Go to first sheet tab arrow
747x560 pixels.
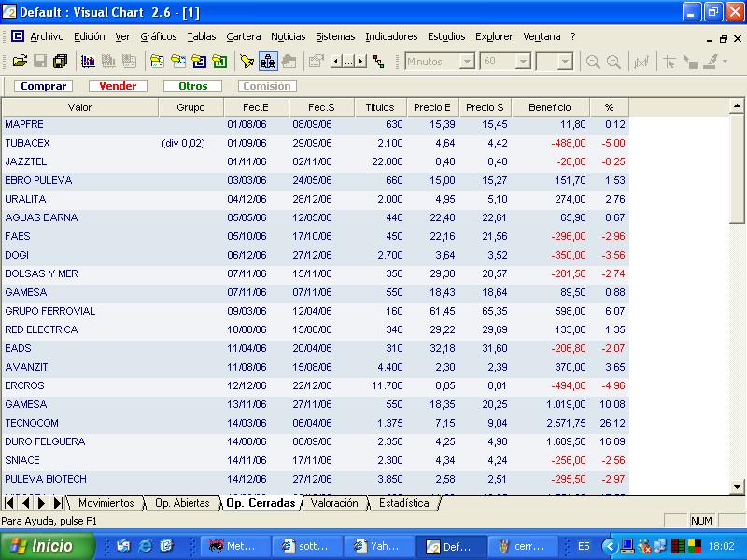coord(9,503)
